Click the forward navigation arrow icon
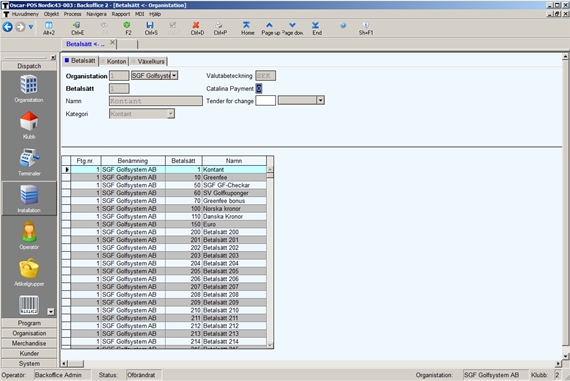Image resolution: width=570 pixels, height=381 pixels. click(20, 27)
